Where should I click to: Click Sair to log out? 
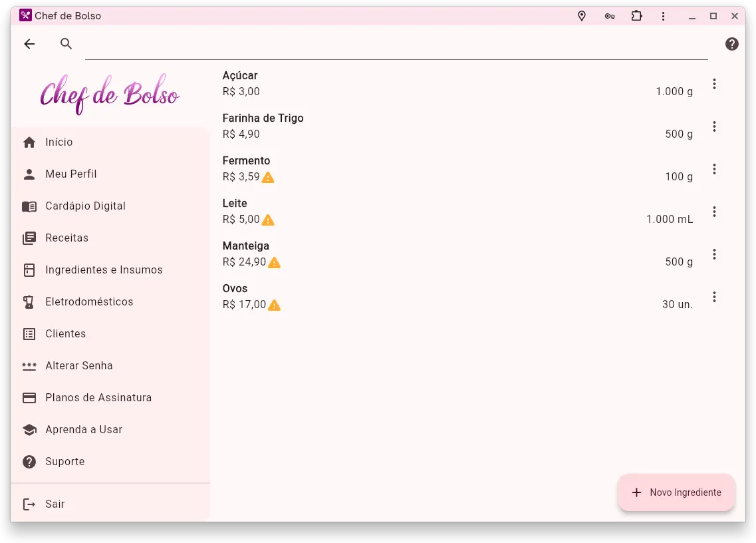pyautogui.click(x=55, y=504)
